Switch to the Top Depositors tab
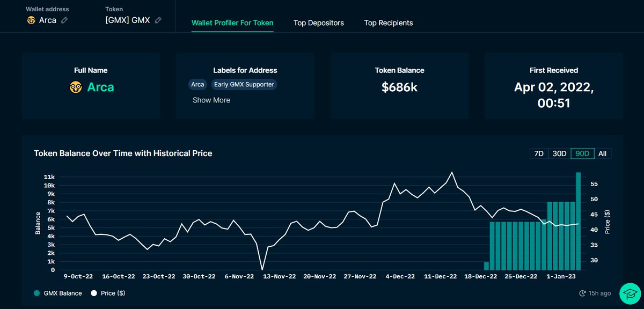Viewport: 644px width, 309px height. click(319, 23)
